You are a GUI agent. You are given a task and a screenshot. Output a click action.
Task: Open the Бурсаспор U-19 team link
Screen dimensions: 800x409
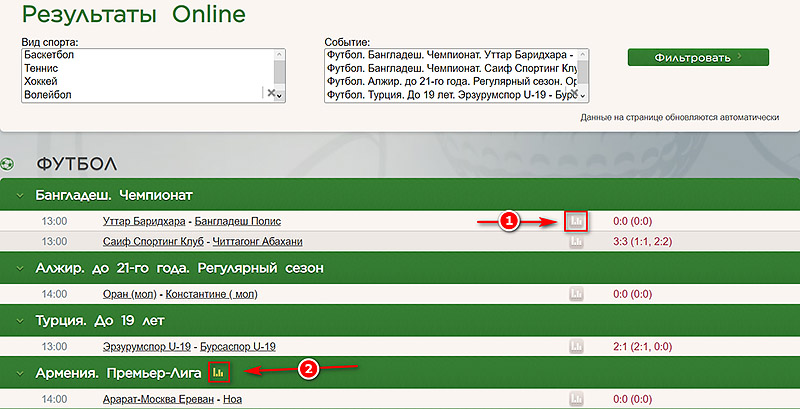click(x=238, y=346)
